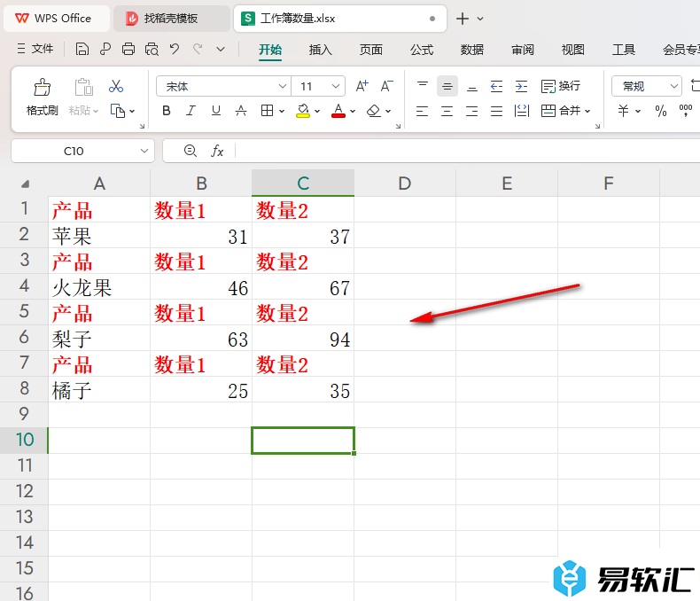Expand the paste options arrow
700x601 pixels.
click(96, 111)
